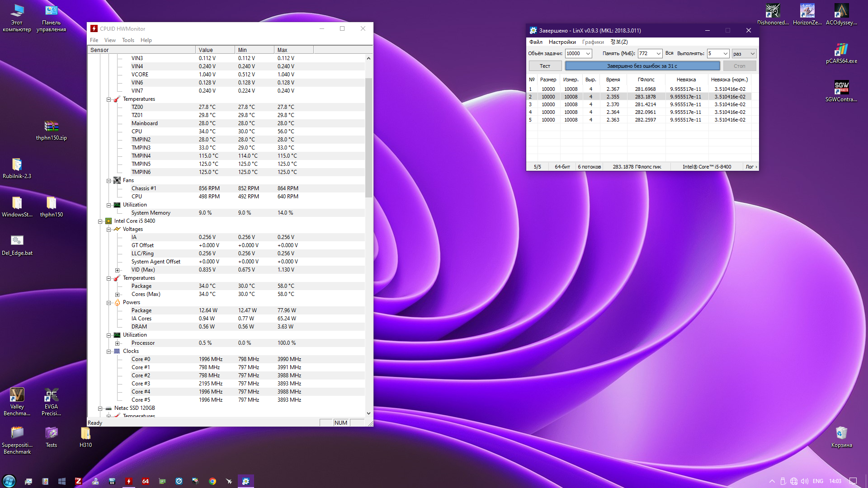This screenshot has height=488, width=868.
Task: Collapse the Clocks tree section
Action: (109, 352)
